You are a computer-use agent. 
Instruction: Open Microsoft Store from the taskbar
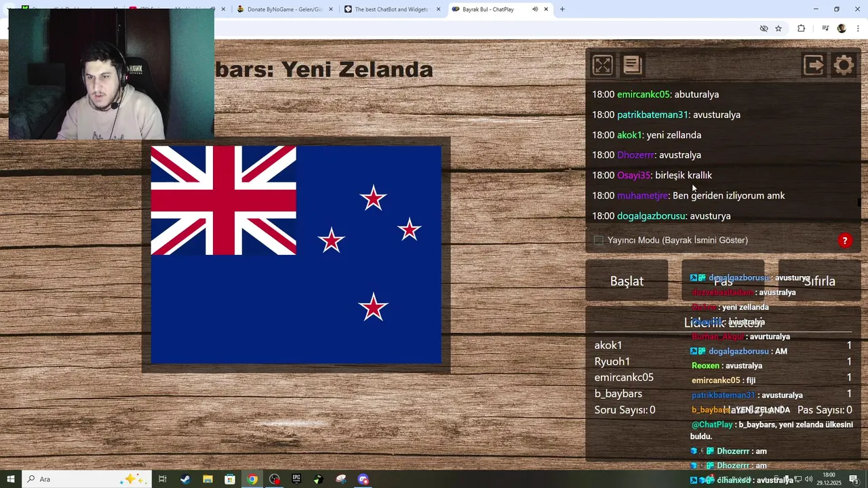point(230,479)
